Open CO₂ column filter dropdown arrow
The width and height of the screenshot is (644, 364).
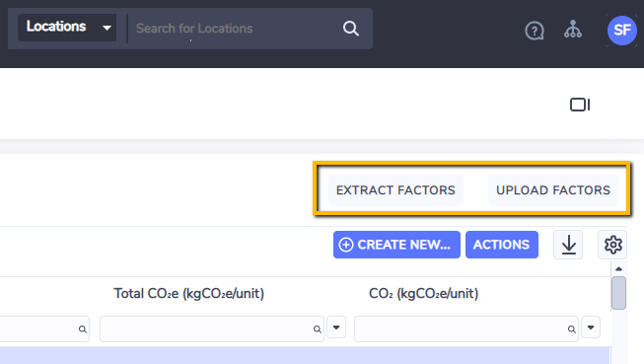coord(591,328)
